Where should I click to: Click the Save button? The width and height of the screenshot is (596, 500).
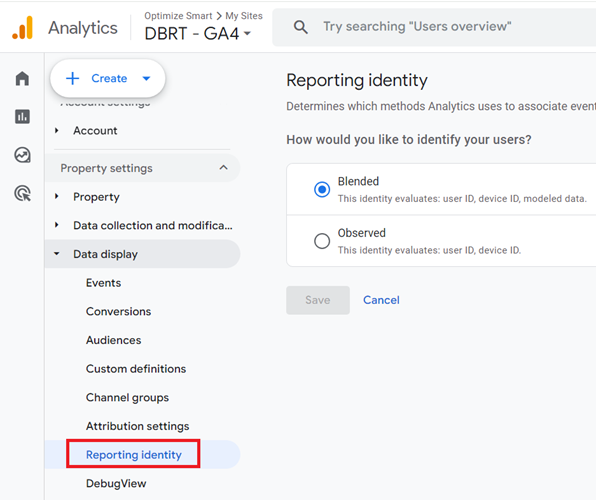point(318,300)
